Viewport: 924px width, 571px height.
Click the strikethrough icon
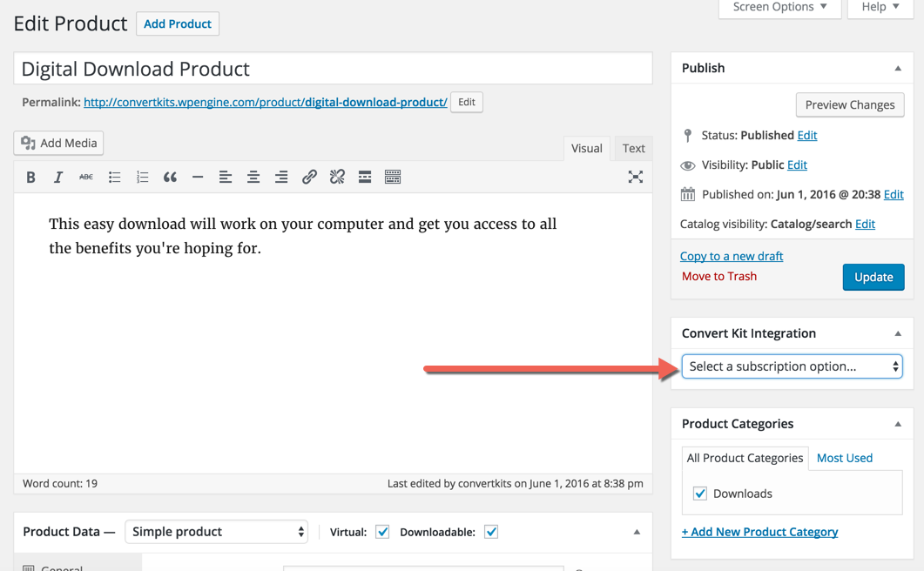86,177
